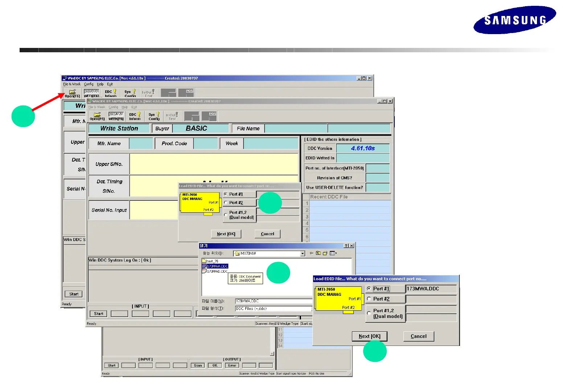Click the Port #1 file box showing 173MWA.DDC
Image resolution: width=566 pixels, height=392 pixels.
(x=431, y=289)
